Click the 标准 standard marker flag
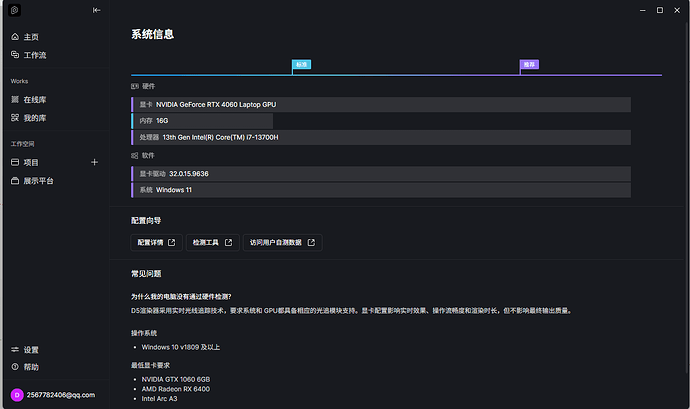Viewport: 690px width, 409px height. click(x=301, y=65)
